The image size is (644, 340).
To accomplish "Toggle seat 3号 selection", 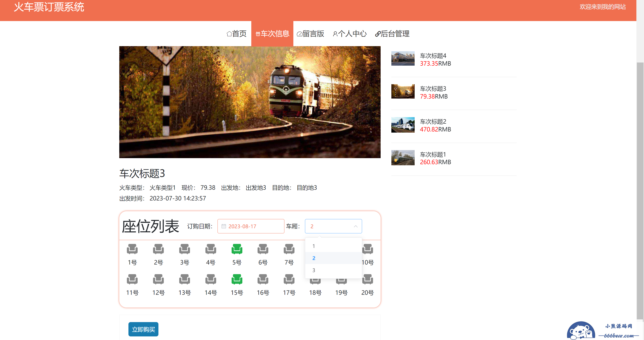I will pos(184,249).
